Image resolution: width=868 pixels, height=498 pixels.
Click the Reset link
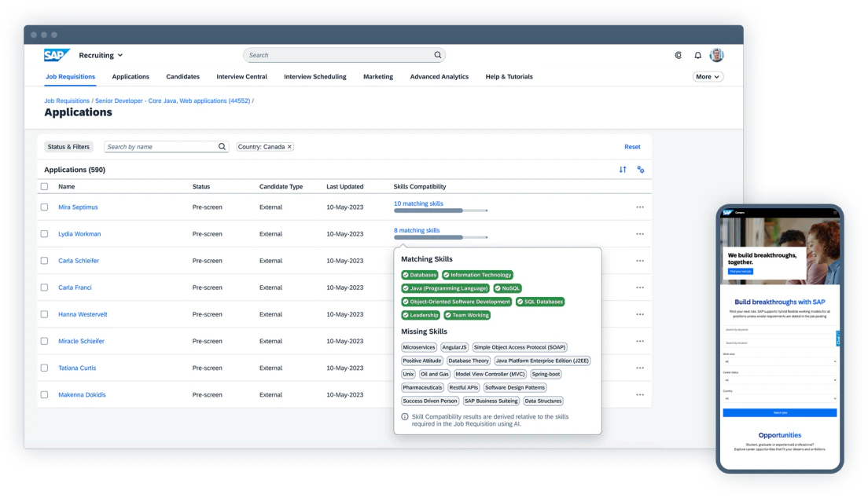632,146
